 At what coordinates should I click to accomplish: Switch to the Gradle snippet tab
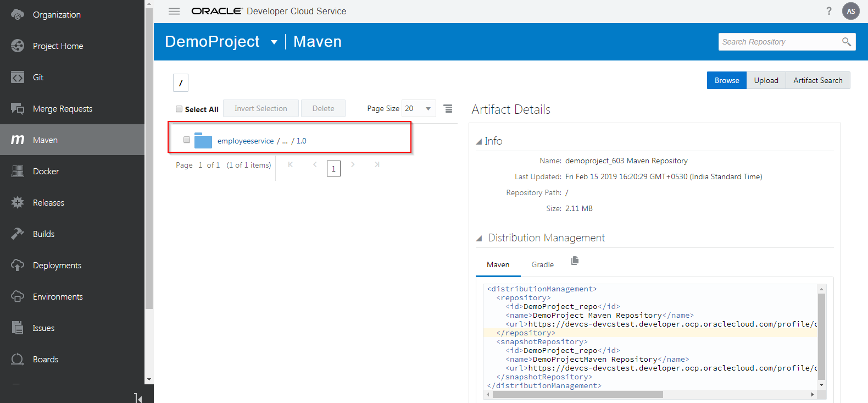pos(543,265)
